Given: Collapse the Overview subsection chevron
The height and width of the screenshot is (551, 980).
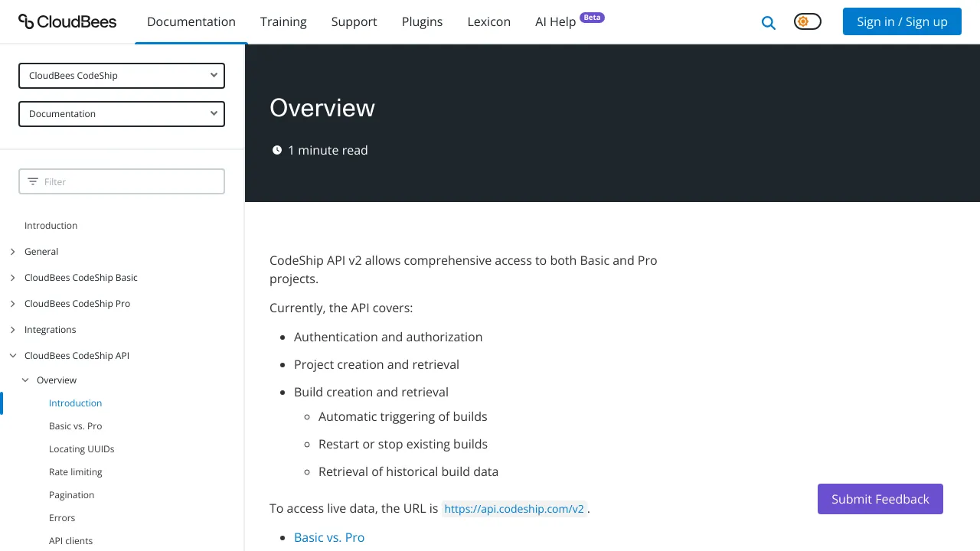Looking at the screenshot, I should [x=25, y=380].
